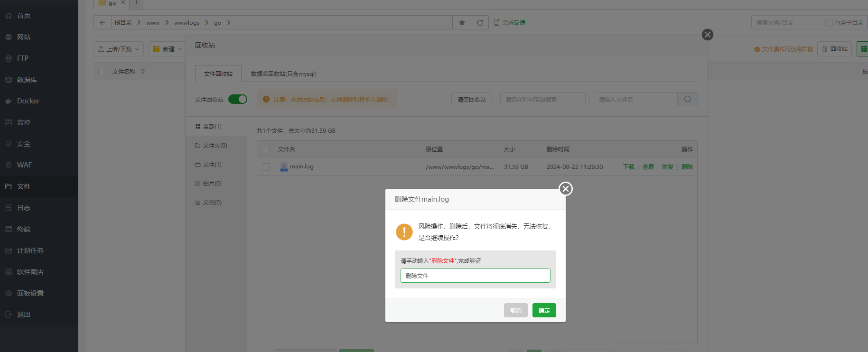Viewport: 868px width, 352px height.
Task: Open the WAF shield icon in sidebar
Action: [9, 165]
